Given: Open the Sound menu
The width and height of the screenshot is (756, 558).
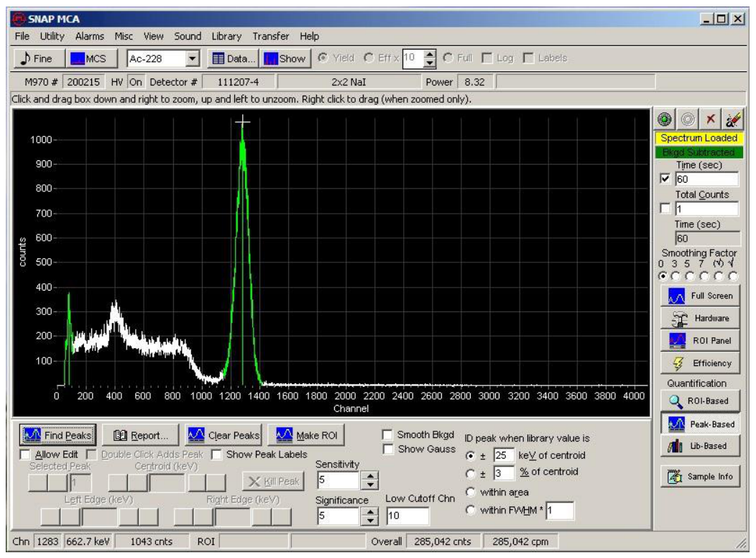Looking at the screenshot, I should tap(188, 36).
